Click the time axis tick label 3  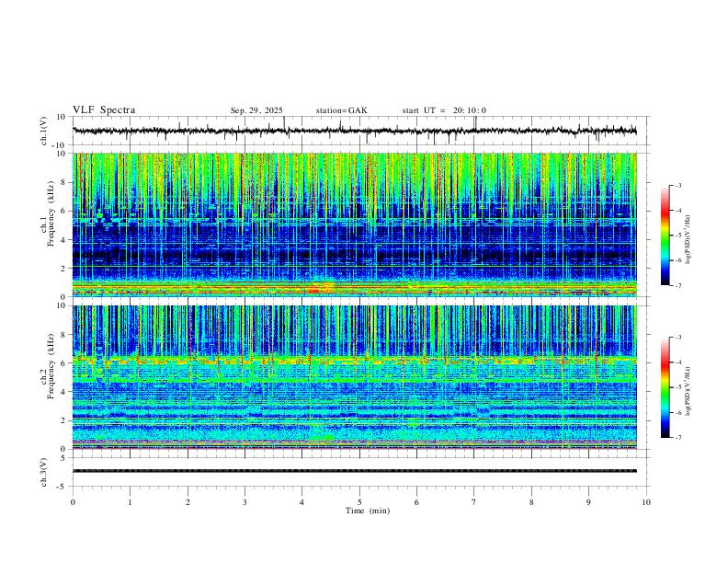coord(245,502)
